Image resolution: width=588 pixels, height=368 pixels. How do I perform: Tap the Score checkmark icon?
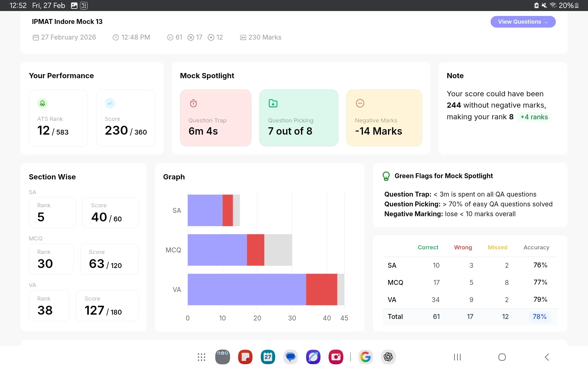click(110, 103)
